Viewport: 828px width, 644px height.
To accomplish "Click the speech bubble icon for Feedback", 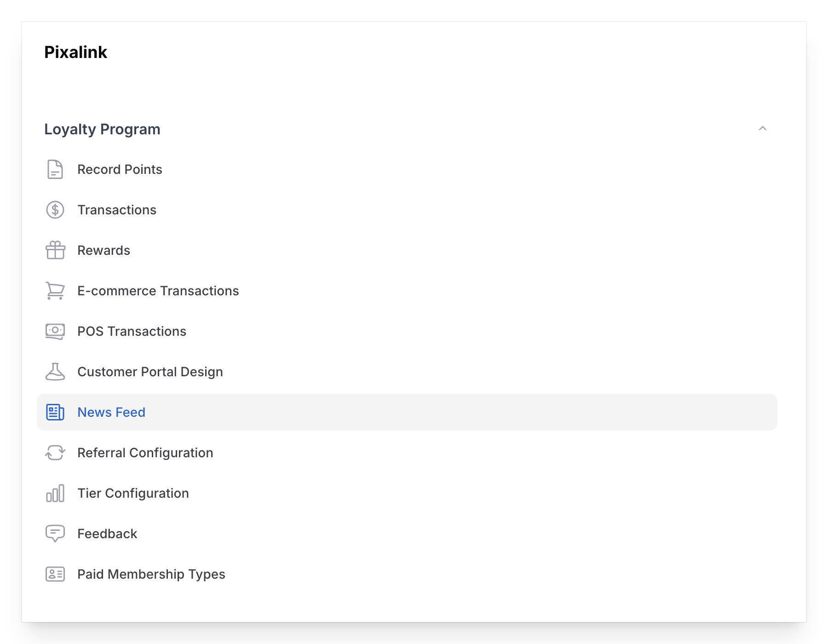I will tap(55, 534).
